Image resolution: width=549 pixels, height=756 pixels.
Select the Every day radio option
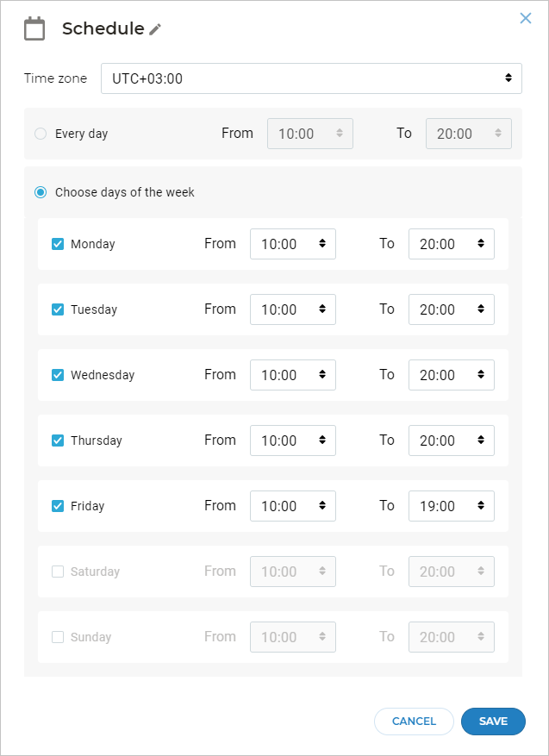click(41, 134)
